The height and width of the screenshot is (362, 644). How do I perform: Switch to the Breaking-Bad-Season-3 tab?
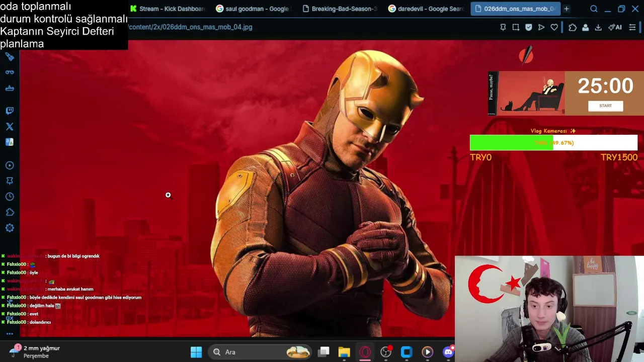(x=340, y=9)
